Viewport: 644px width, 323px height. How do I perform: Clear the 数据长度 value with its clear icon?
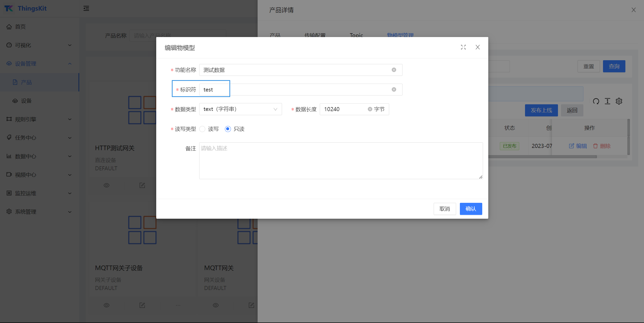coord(370,109)
